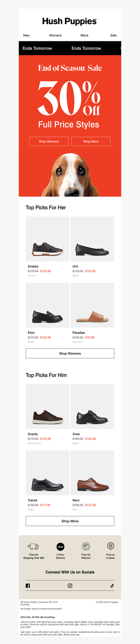Image resolution: width=140 pixels, height=644 pixels.
Task: Click Shop Mens button in red banner
Action: [91, 141]
